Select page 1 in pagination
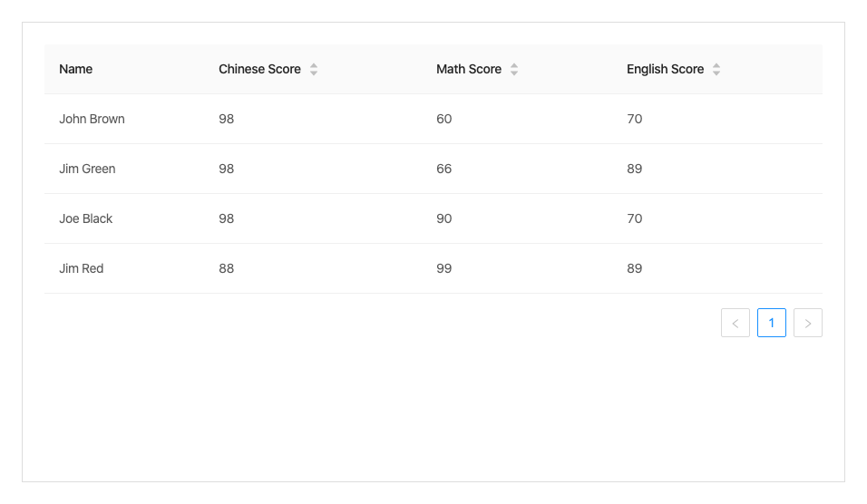Screen dimensions: 867x504 click(x=772, y=323)
